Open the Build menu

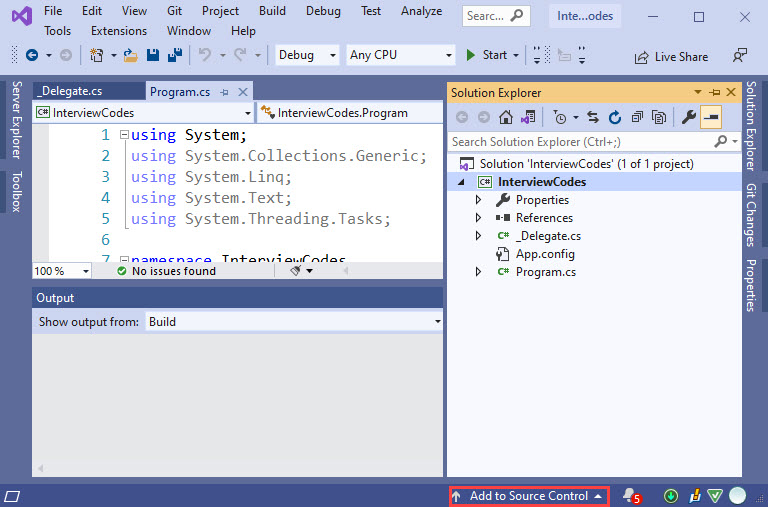[x=271, y=11]
